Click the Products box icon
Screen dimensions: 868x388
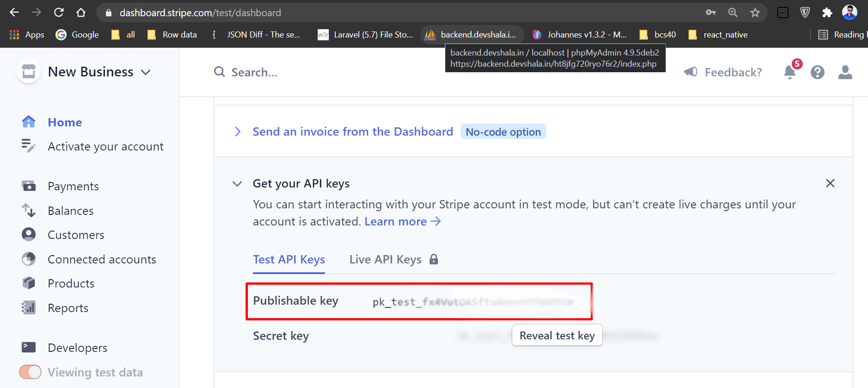pyautogui.click(x=29, y=283)
